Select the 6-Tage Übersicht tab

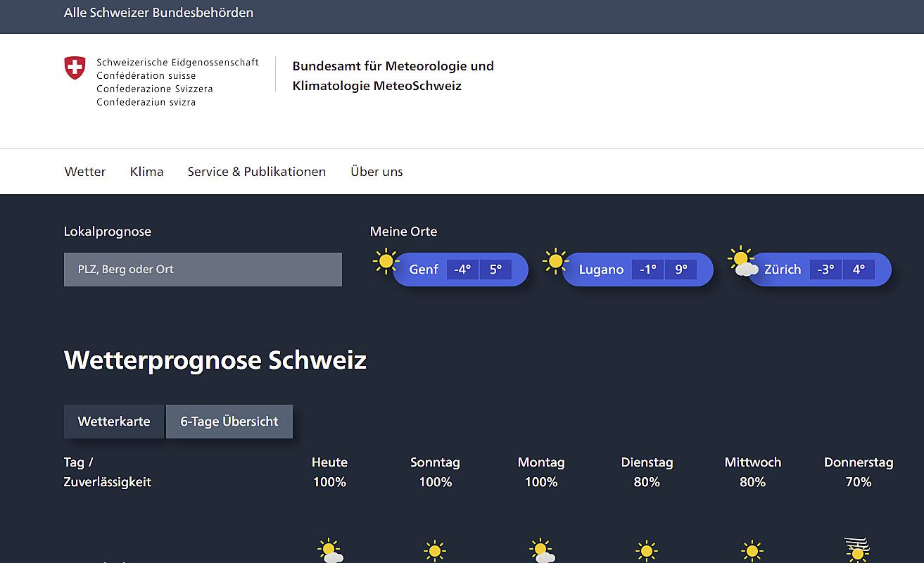pos(229,422)
